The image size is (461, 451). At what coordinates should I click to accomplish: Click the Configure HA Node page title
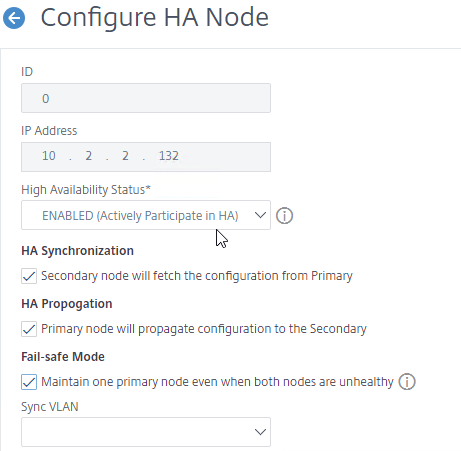(x=155, y=17)
